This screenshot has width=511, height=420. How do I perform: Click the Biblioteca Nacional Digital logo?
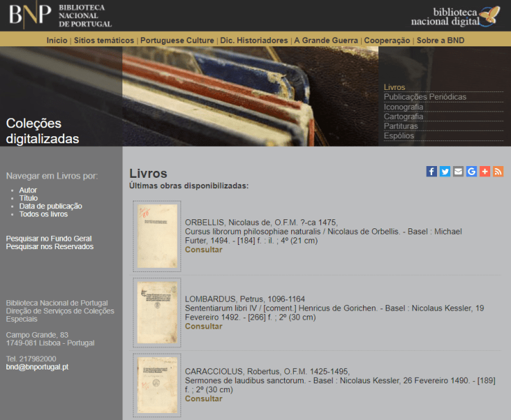[455, 16]
